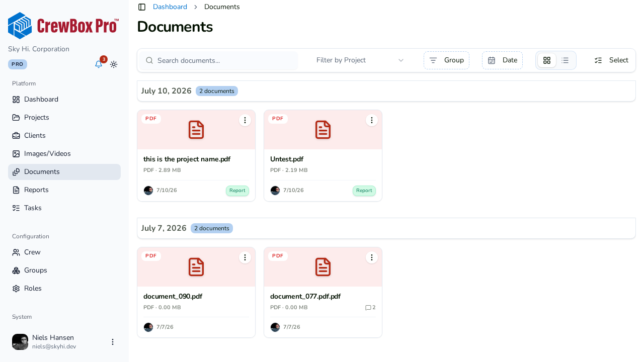Open options menu for Untest.pdf
The height and width of the screenshot is (362, 644).
[372, 120]
